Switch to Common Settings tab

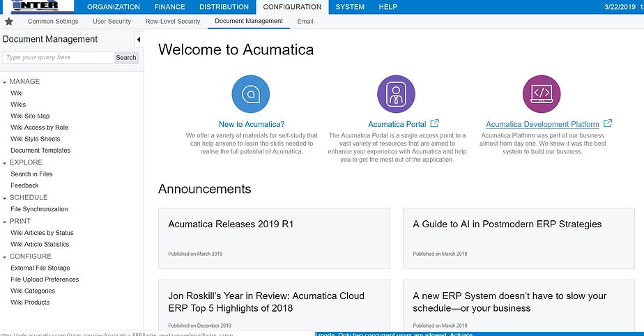click(x=53, y=22)
